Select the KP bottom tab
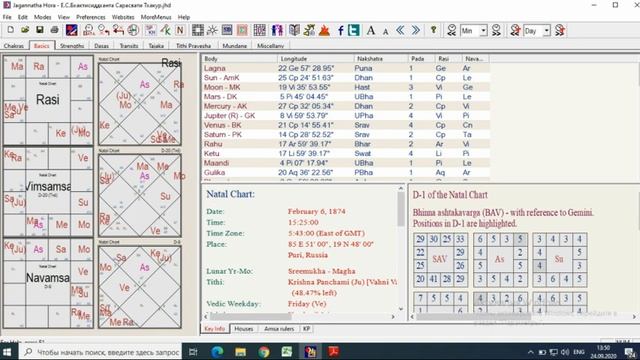 pos(307,329)
